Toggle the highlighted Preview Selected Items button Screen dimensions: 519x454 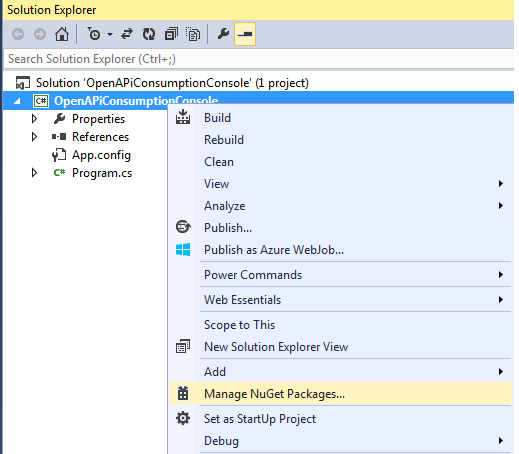point(245,34)
